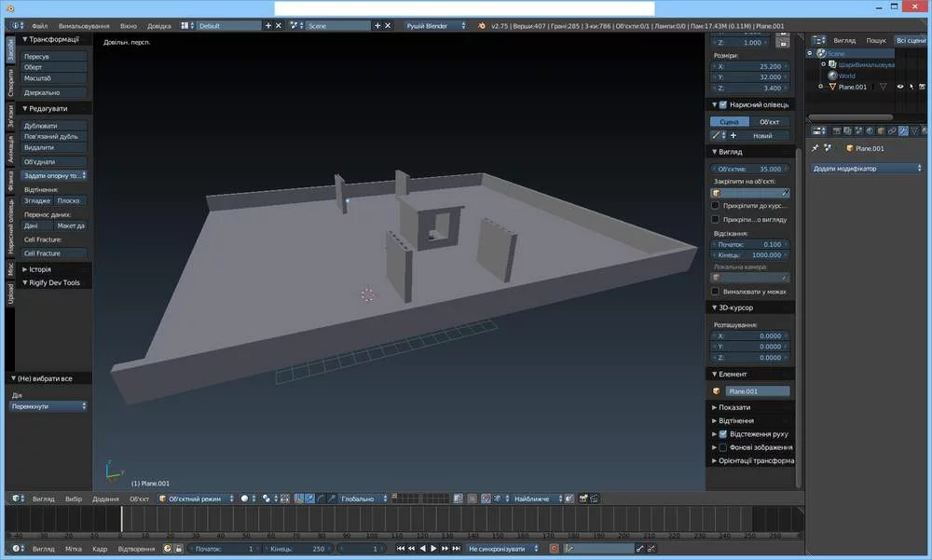Image resolution: width=932 pixels, height=560 pixels.
Task: Open the Об'єктний режим mode selector
Action: (197, 499)
